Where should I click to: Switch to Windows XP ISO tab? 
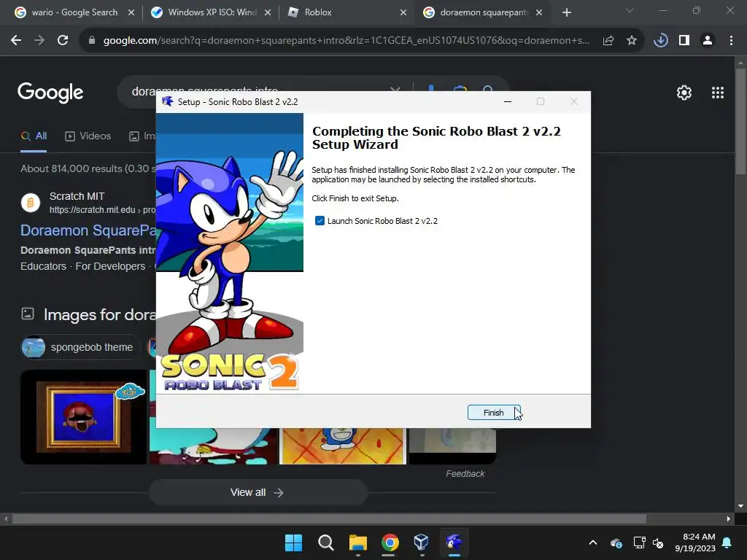point(211,12)
